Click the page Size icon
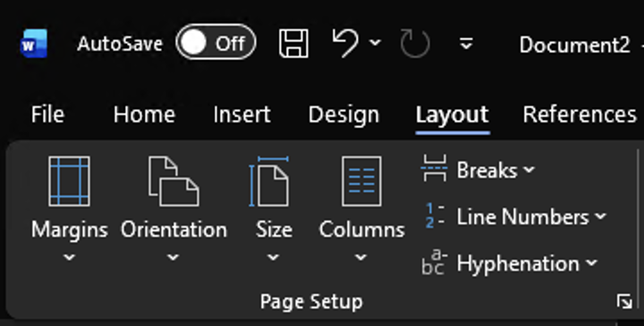This screenshot has width=644, height=326. click(x=269, y=181)
